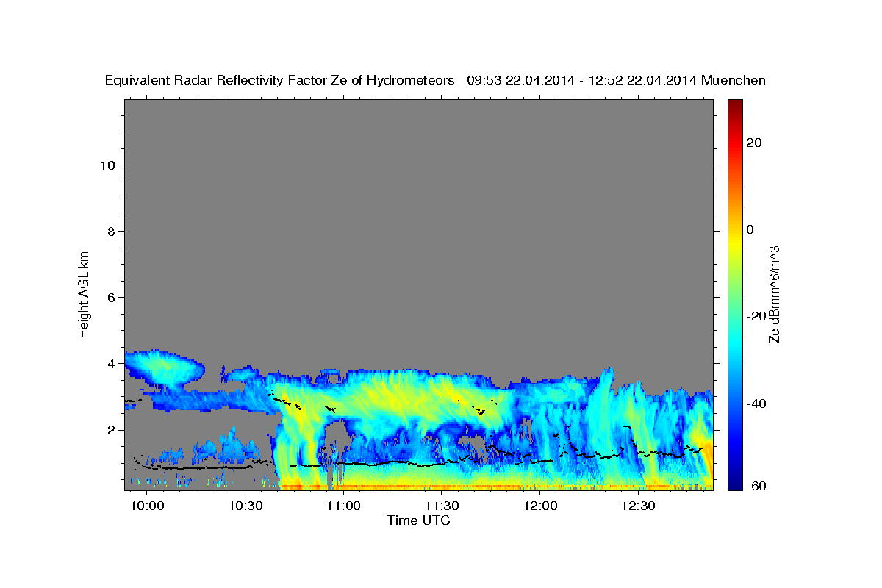The height and width of the screenshot is (588, 882).
Task: Click the '11:00' time tick label
Action: tap(343, 506)
